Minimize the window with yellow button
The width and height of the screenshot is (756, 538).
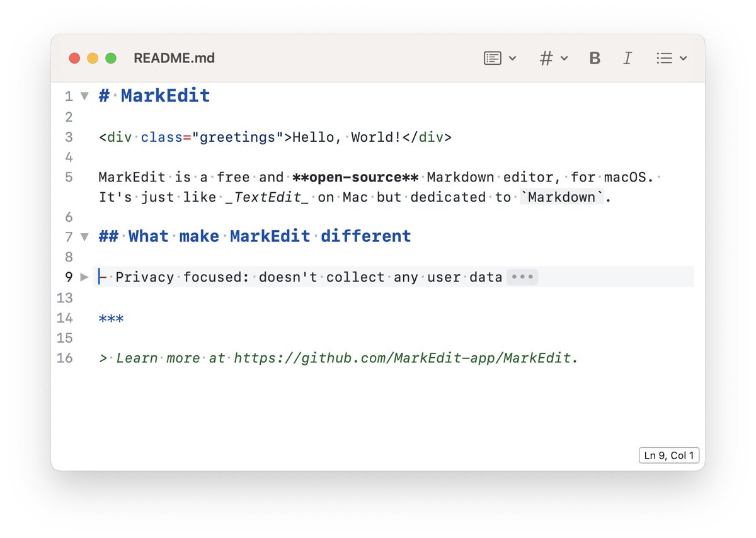pos(93,58)
